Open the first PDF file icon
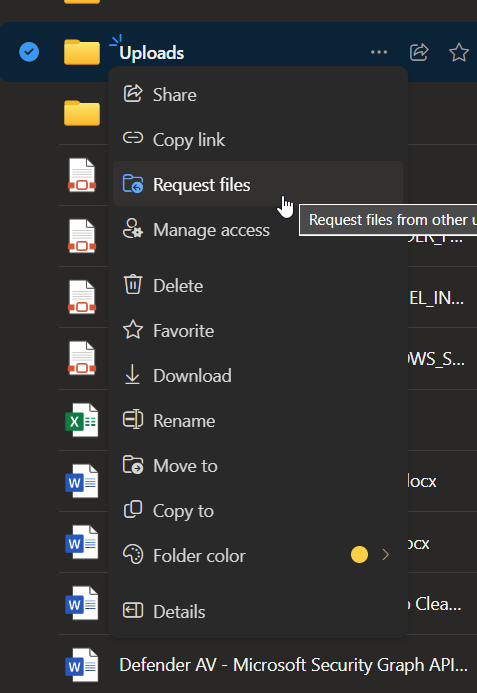The width and height of the screenshot is (477, 693). coord(82,175)
